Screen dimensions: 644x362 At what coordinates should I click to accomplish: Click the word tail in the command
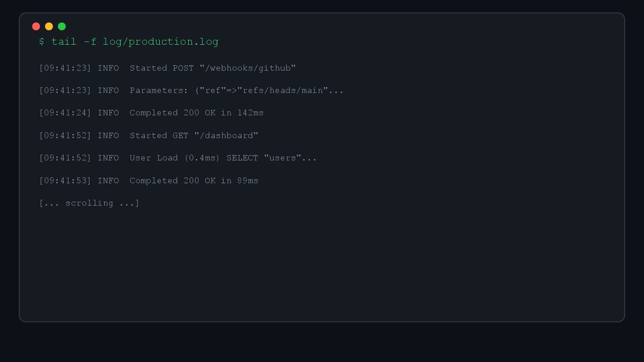click(64, 42)
